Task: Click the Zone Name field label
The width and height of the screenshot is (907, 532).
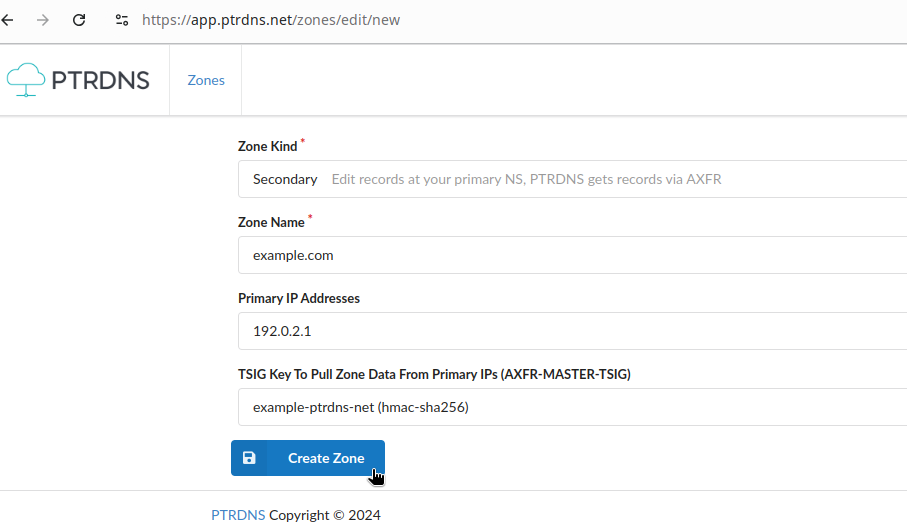Action: [271, 222]
